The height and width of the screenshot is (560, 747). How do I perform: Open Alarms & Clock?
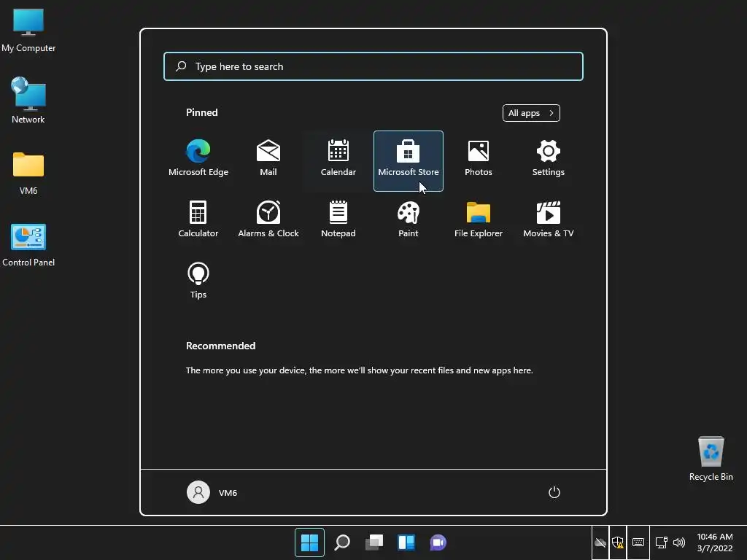click(x=268, y=220)
